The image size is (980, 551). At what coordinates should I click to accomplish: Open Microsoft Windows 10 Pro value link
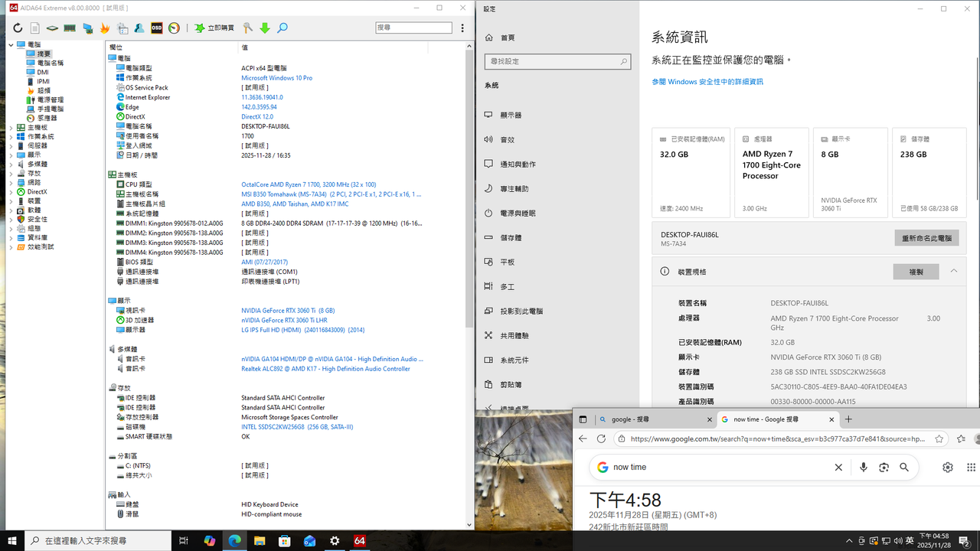(276, 78)
